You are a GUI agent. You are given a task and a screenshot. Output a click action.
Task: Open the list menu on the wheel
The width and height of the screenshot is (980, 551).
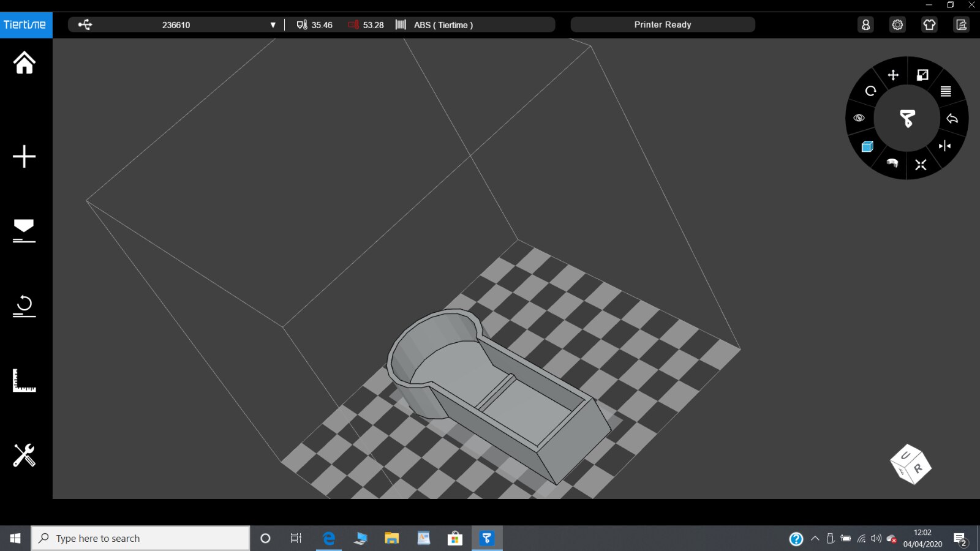(946, 92)
